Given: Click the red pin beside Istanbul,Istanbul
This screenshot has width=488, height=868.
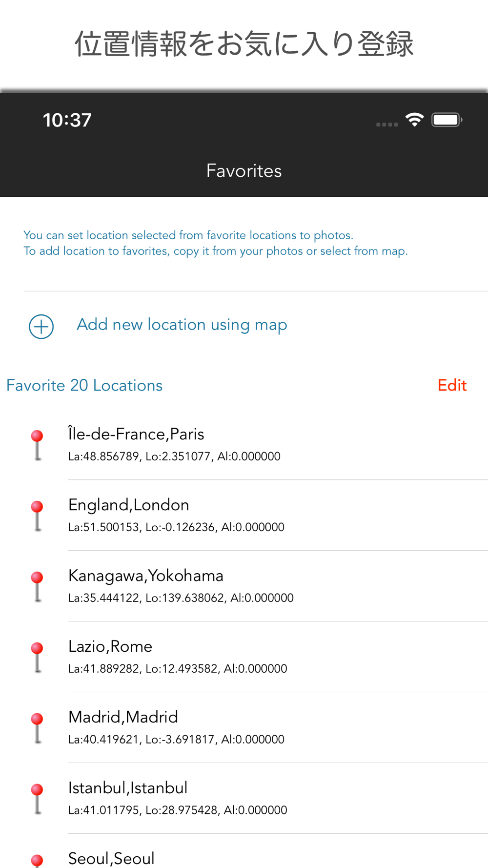Looking at the screenshot, I should click(37, 798).
